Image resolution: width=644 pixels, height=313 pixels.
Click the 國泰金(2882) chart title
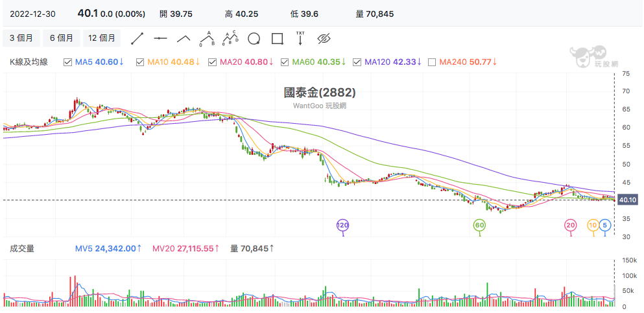[x=320, y=92]
